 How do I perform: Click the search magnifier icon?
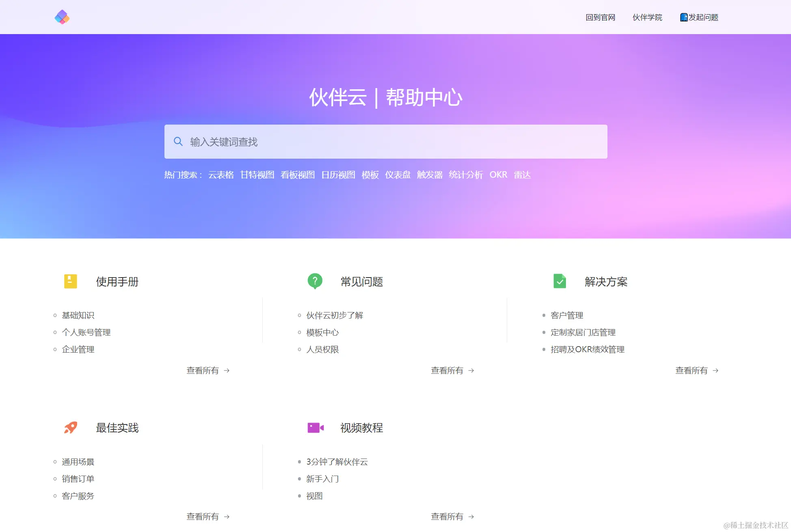[x=178, y=142]
